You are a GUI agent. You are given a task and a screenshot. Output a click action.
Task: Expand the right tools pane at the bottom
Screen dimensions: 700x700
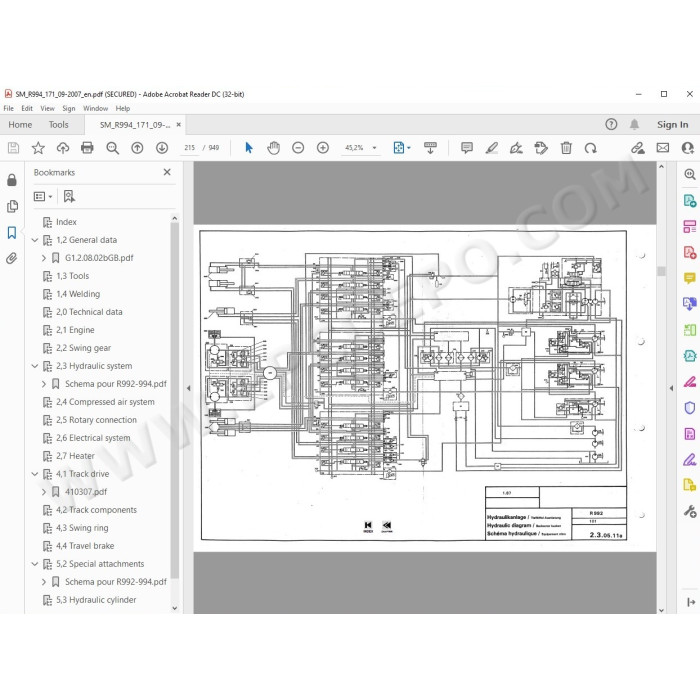[x=691, y=602]
